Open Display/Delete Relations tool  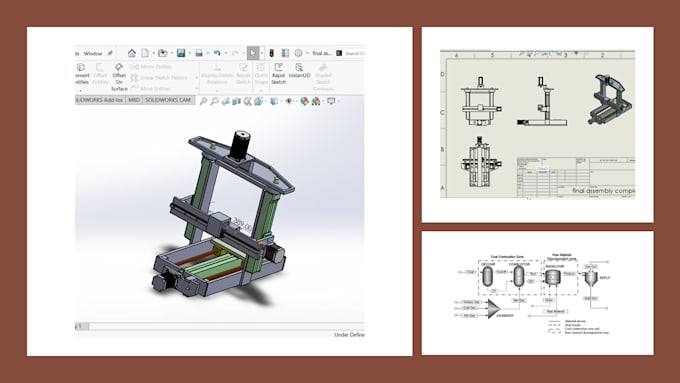point(217,74)
